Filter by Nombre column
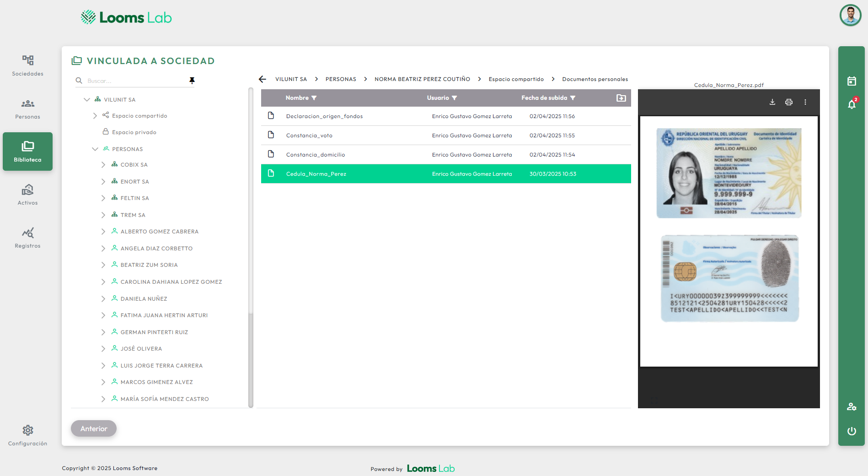This screenshot has height=476, width=868. (314, 98)
